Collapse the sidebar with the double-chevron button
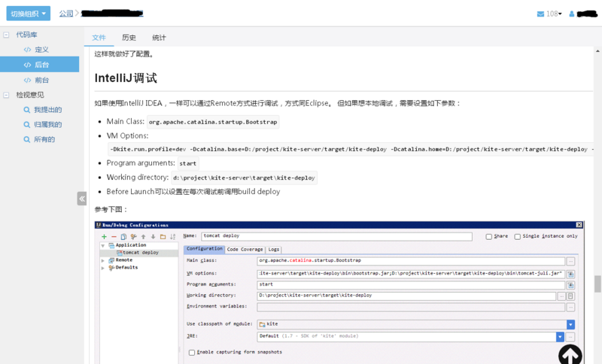This screenshot has height=364, width=602. click(x=82, y=199)
